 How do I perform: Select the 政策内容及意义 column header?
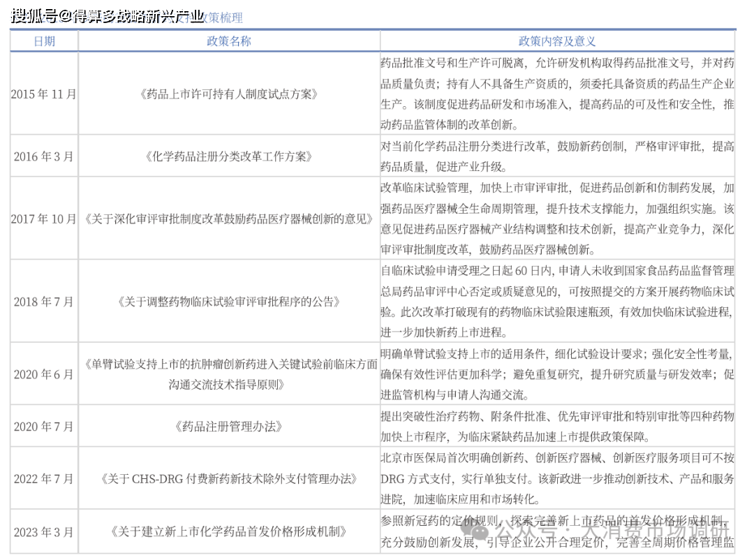[556, 41]
